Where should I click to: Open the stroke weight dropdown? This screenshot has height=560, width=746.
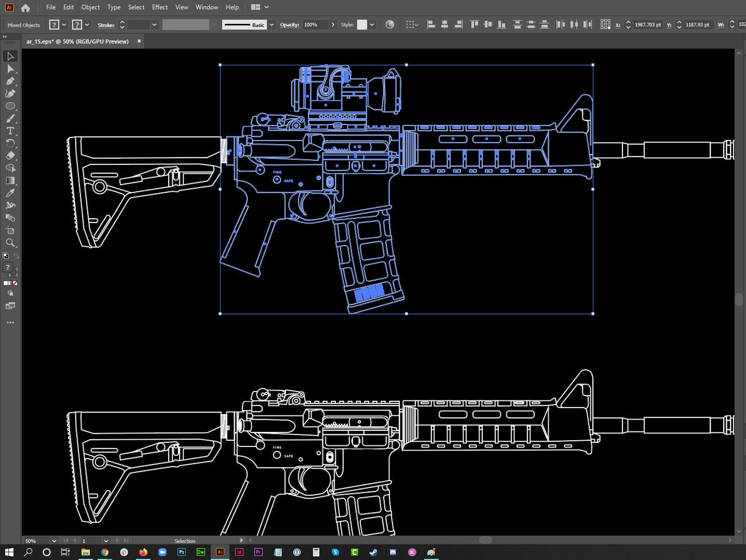click(x=154, y=25)
